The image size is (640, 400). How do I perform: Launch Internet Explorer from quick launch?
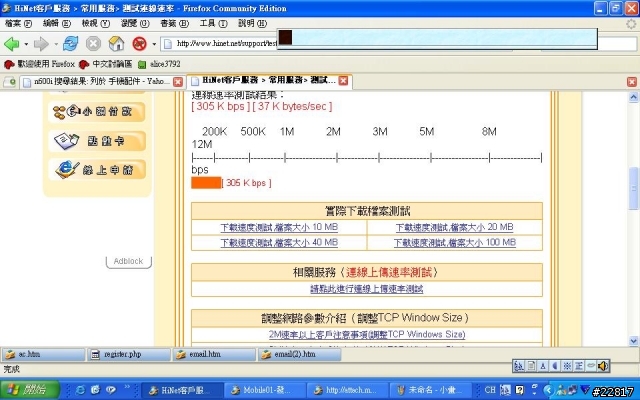80,390
